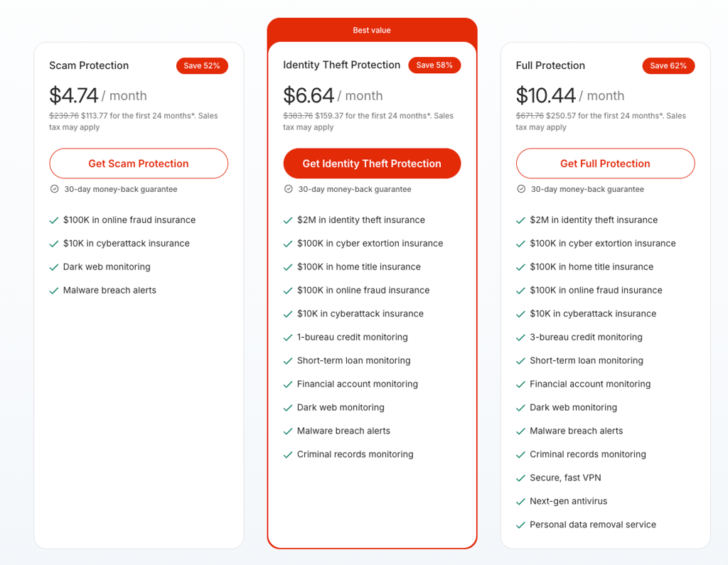This screenshot has width=728, height=565.
Task: Click the Identity Theft Protection plan title
Action: pyautogui.click(x=342, y=65)
